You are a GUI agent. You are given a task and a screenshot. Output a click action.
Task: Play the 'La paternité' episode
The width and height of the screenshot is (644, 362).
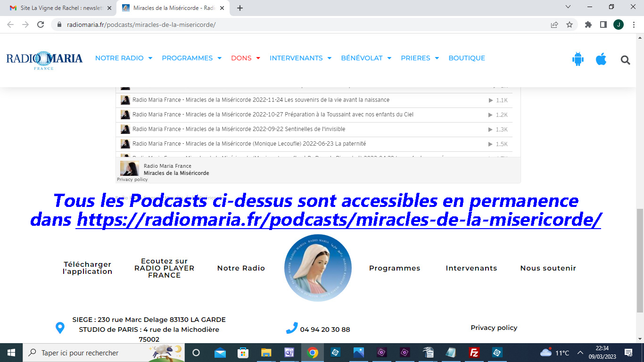pyautogui.click(x=491, y=144)
